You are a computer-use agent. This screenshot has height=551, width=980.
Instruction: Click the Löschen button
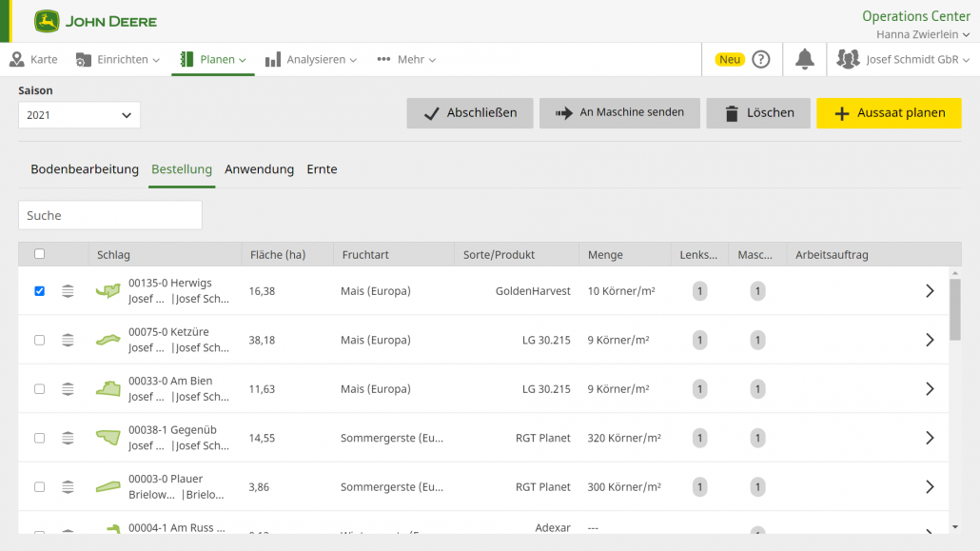758,113
